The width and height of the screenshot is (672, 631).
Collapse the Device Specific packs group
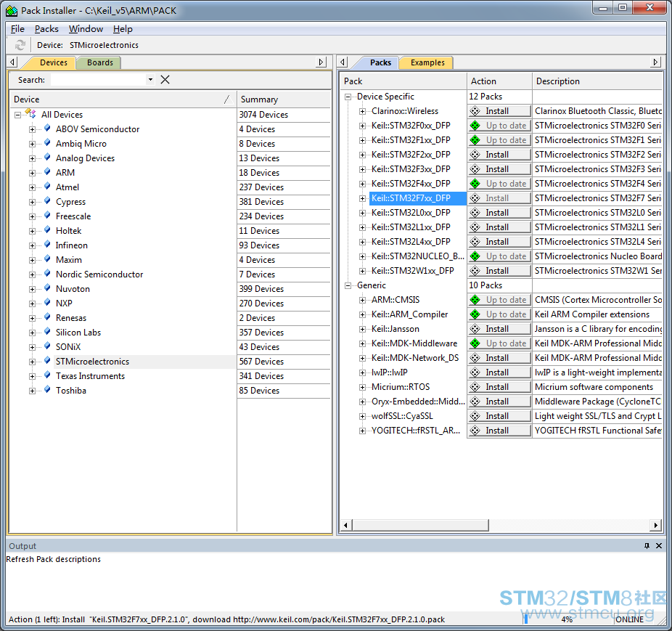tap(348, 97)
